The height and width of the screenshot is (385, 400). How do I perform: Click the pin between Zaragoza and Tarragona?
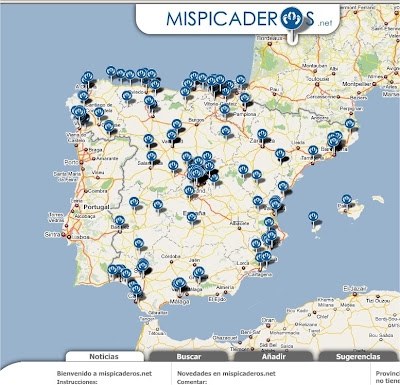[280, 154]
